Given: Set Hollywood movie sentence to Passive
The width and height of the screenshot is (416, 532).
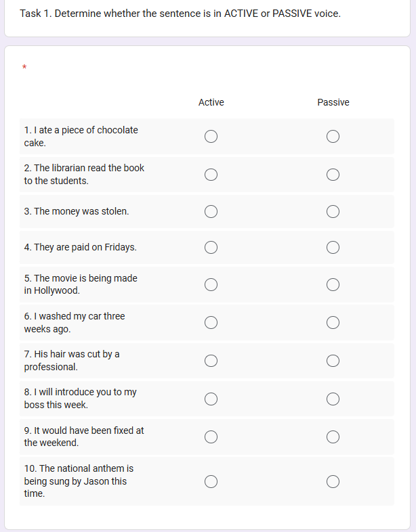Looking at the screenshot, I should [333, 284].
